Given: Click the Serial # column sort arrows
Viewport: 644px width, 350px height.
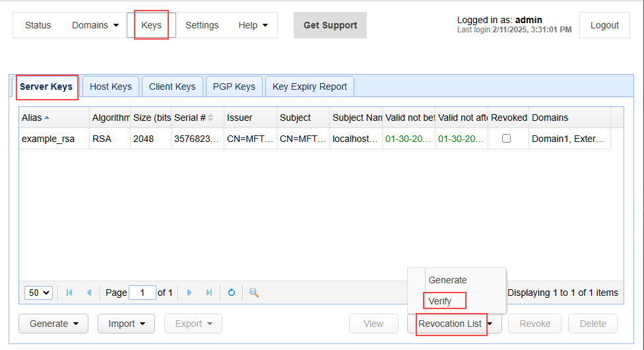Looking at the screenshot, I should point(210,118).
